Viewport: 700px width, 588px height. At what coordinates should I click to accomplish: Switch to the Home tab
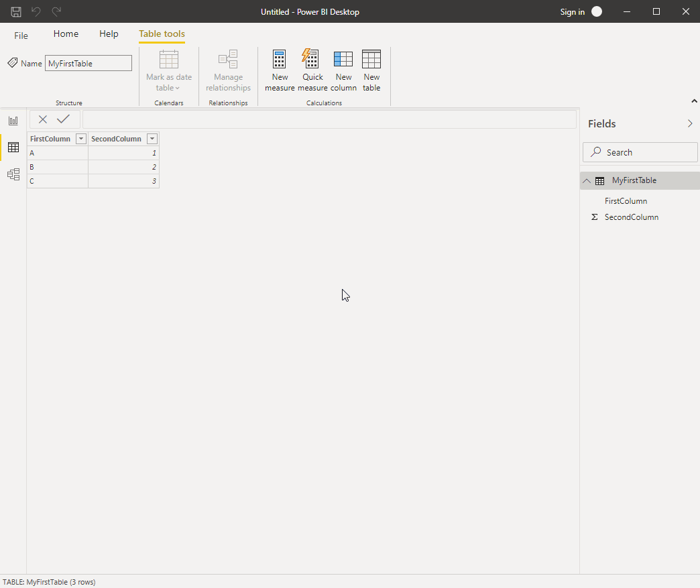point(66,34)
